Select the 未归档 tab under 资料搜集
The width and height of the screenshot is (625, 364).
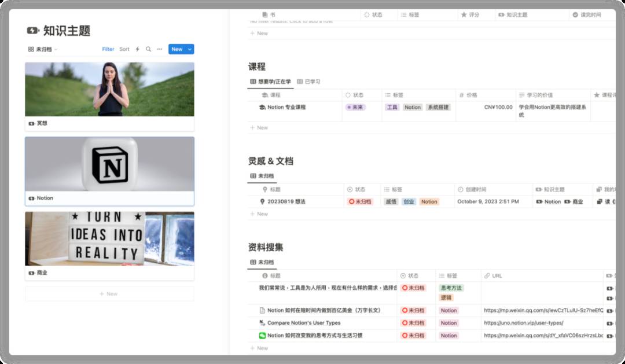point(262,262)
